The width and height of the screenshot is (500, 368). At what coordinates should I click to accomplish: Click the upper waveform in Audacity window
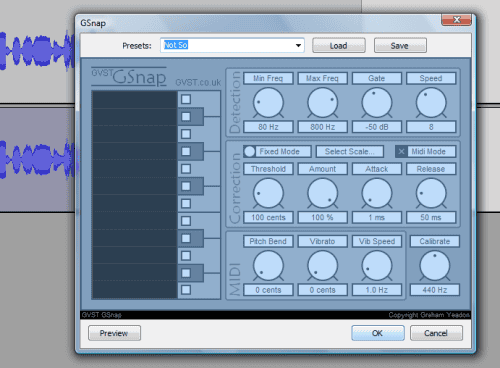click(x=37, y=51)
